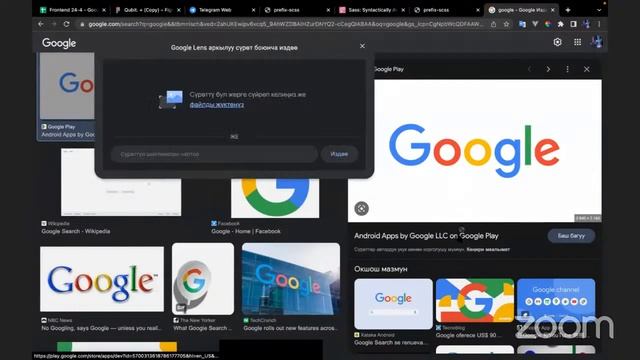Open Google Search - Wikipedia link
Viewport: 640px width, 360px height.
pyautogui.click(x=76, y=231)
